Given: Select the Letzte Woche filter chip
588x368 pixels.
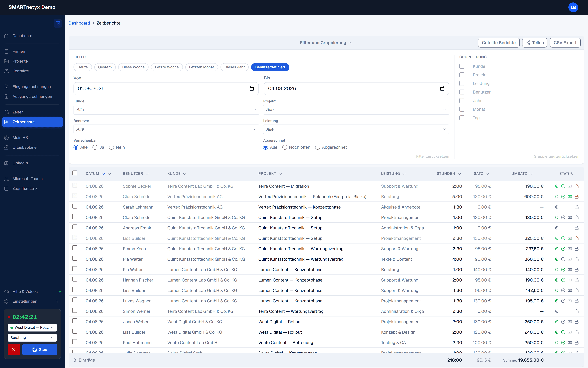Looking at the screenshot, I should click(167, 67).
